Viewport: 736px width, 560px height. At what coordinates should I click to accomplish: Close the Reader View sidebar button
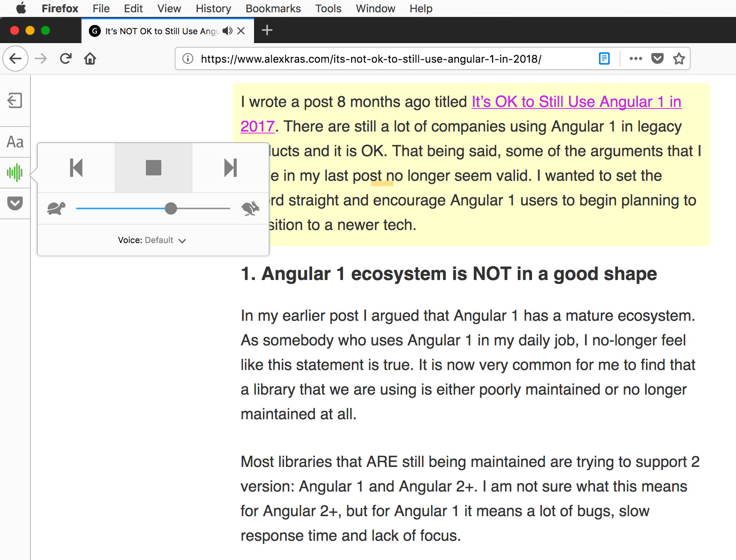(x=15, y=101)
